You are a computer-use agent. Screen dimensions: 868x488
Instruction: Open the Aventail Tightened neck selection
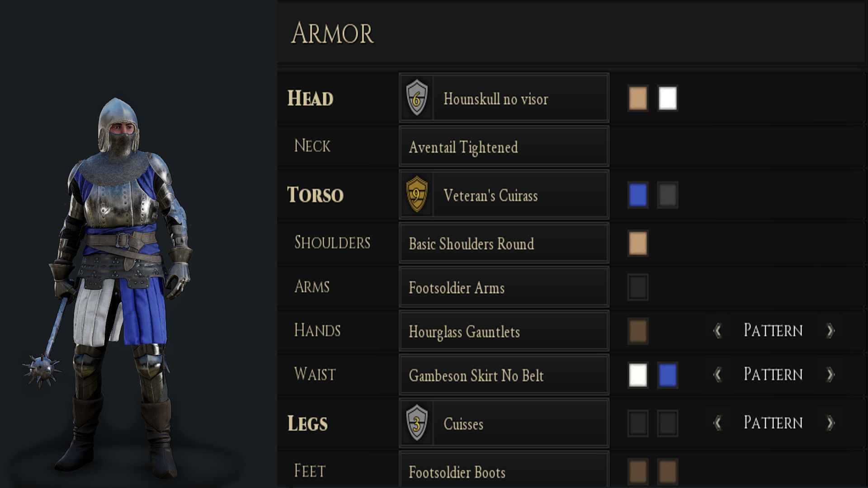click(504, 147)
